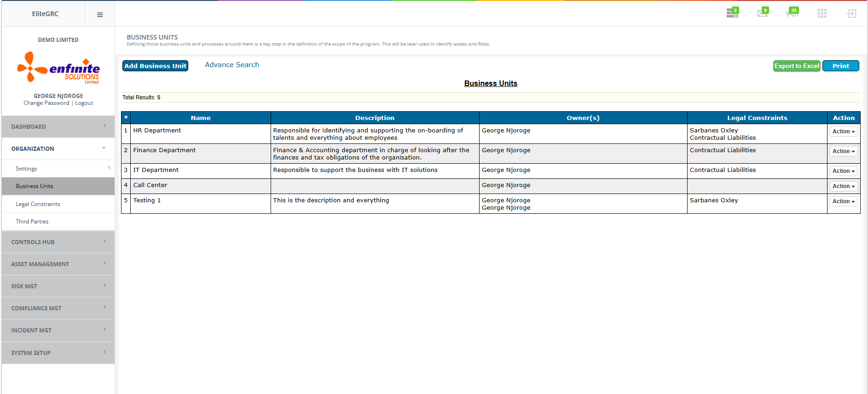Select the IT Department name cell

[201, 171]
